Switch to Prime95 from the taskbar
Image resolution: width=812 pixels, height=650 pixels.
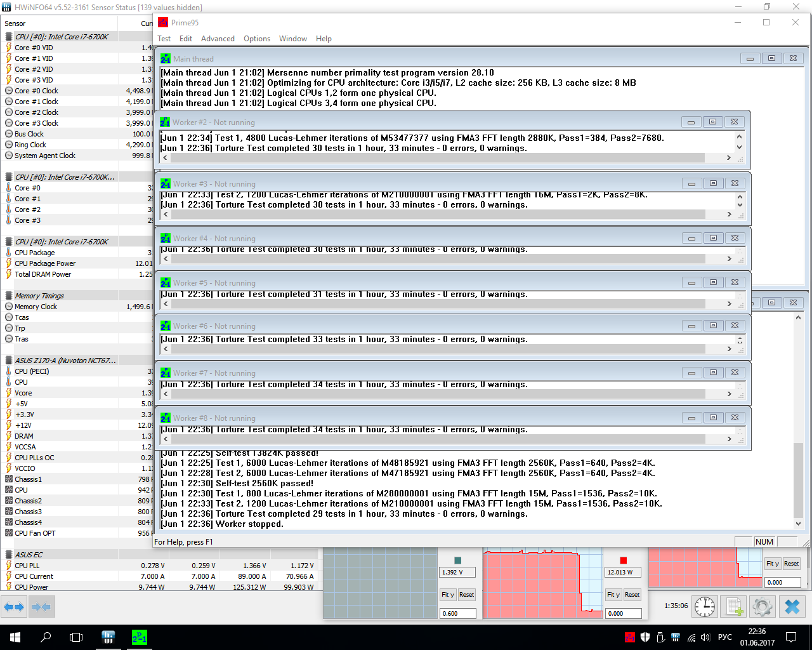(x=139, y=637)
